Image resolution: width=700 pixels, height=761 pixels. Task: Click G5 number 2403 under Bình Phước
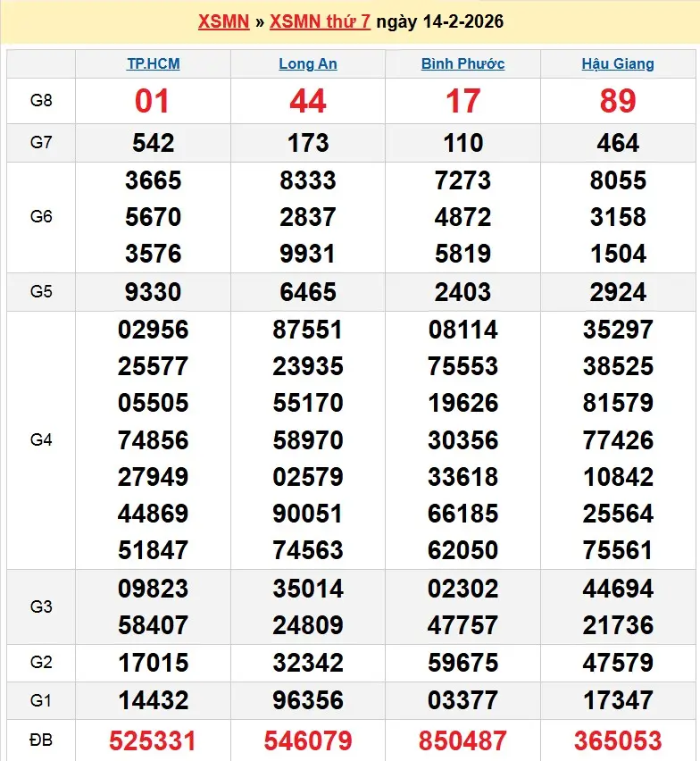(x=462, y=292)
